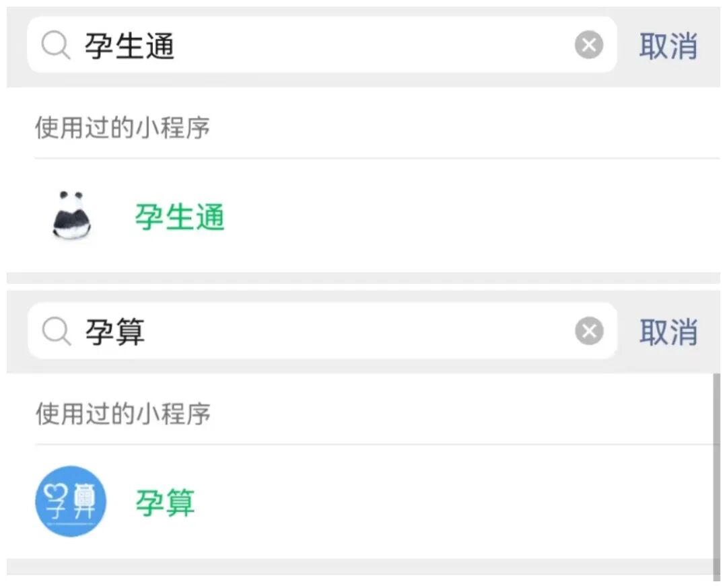Image resolution: width=727 pixels, height=588 pixels.
Task: Open the blue 孕算 mini program icon
Action: pos(71,501)
